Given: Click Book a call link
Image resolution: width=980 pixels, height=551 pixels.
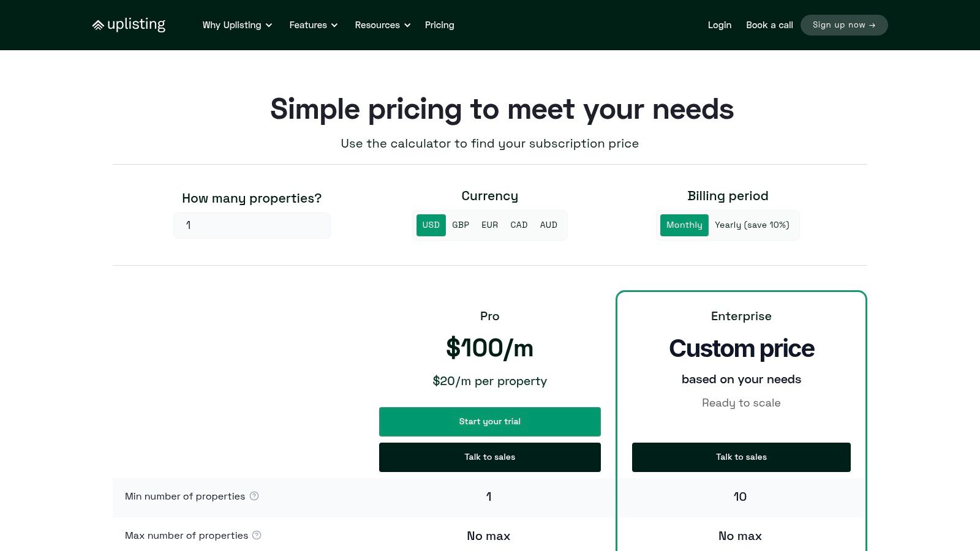Looking at the screenshot, I should coord(769,25).
